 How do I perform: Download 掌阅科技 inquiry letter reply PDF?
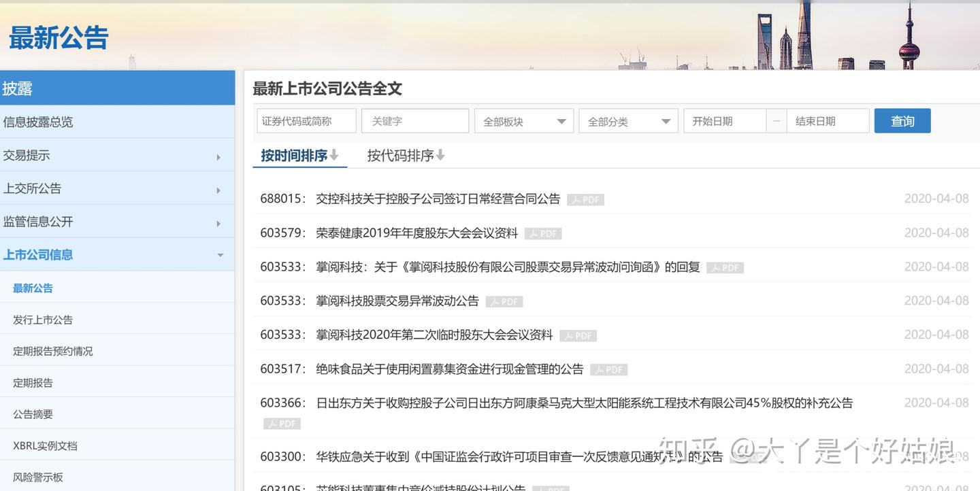coord(724,267)
